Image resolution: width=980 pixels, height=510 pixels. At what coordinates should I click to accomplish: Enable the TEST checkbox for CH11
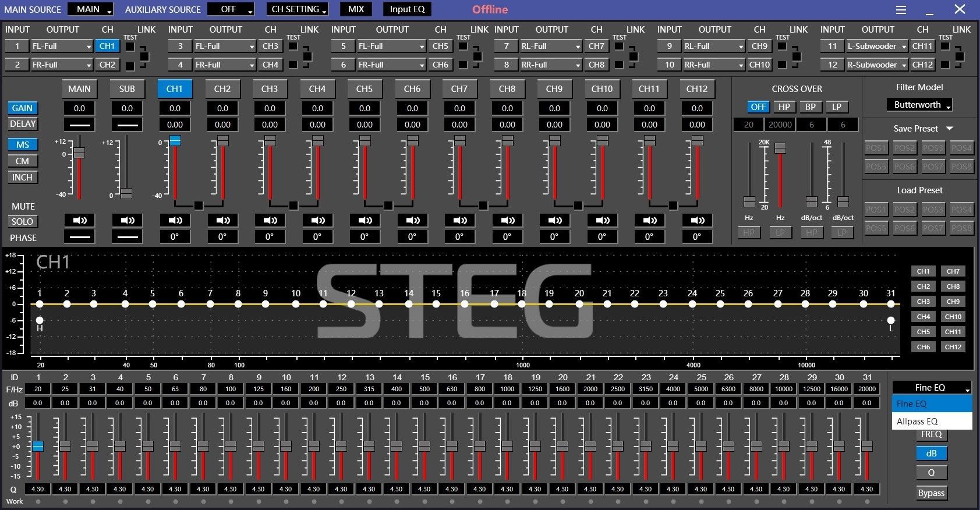(x=945, y=47)
